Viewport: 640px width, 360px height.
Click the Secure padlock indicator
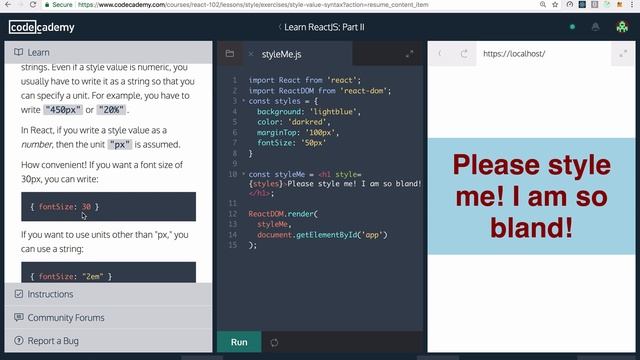pos(58,5)
